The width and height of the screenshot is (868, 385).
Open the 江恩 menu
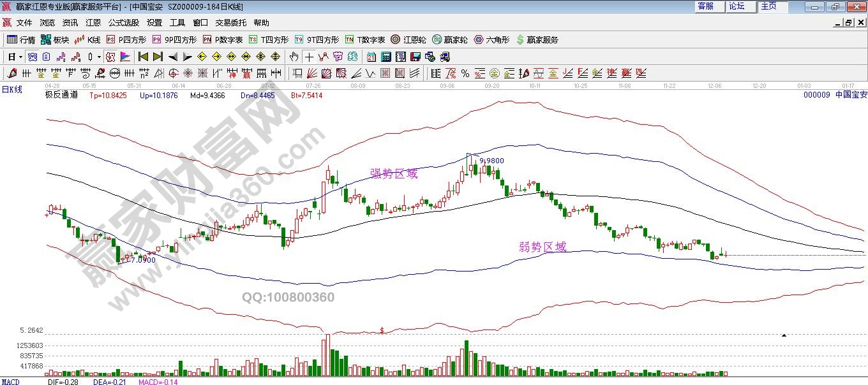93,23
